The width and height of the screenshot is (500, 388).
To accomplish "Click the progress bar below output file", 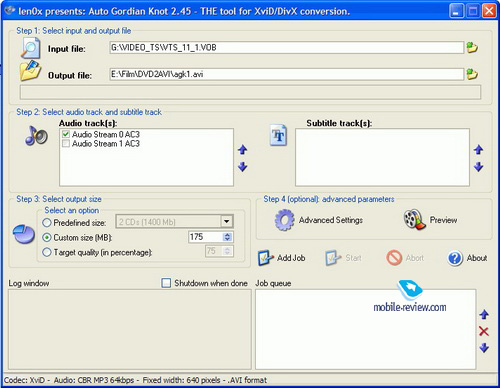I will click(x=250, y=92).
